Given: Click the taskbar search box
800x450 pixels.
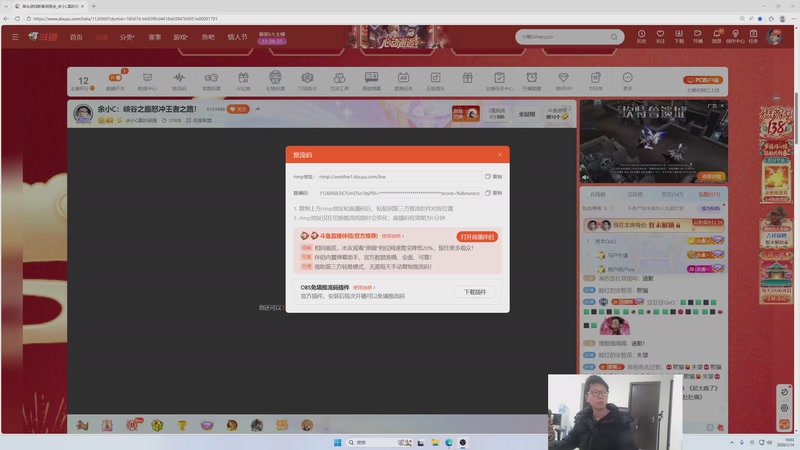Looking at the screenshot, I should pyautogui.click(x=379, y=442).
